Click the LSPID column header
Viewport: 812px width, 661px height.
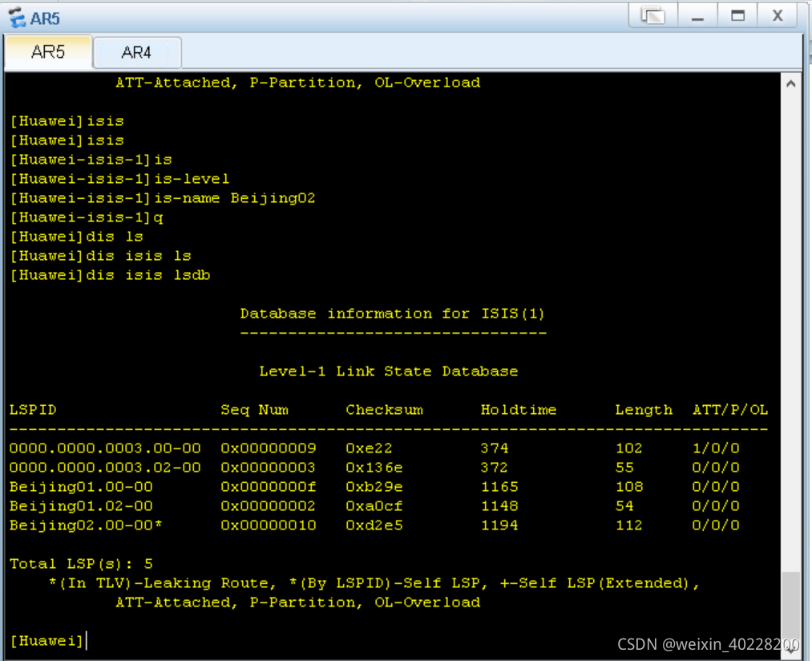coord(33,410)
